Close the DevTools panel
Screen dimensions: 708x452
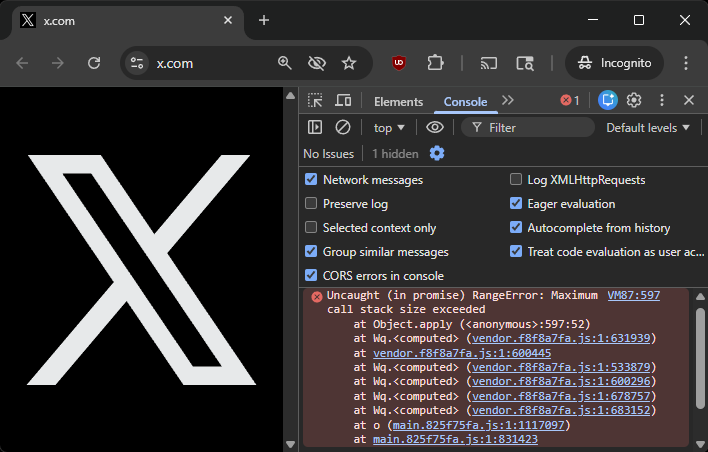tap(689, 100)
